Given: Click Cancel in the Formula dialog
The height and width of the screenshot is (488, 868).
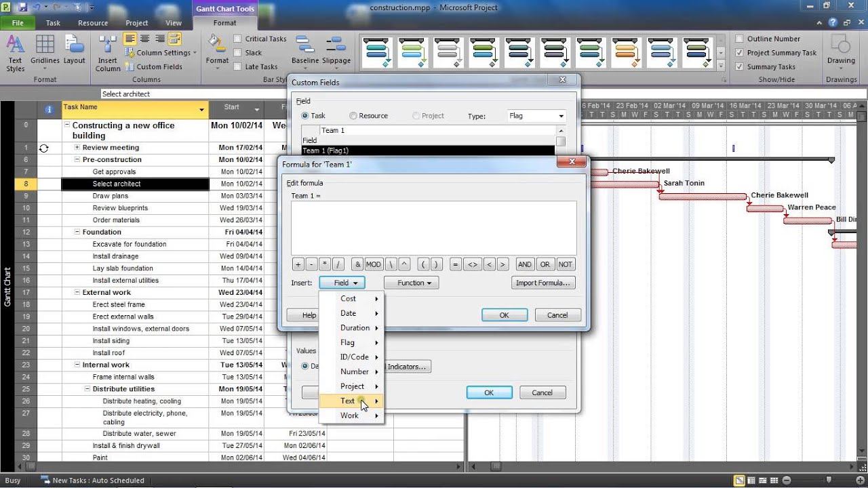Looking at the screenshot, I should (557, 315).
